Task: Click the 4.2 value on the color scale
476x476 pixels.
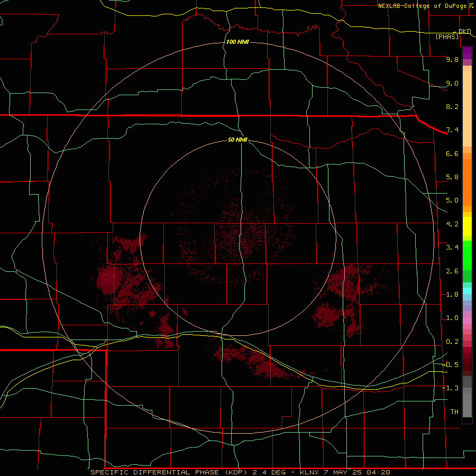Action: [x=452, y=224]
